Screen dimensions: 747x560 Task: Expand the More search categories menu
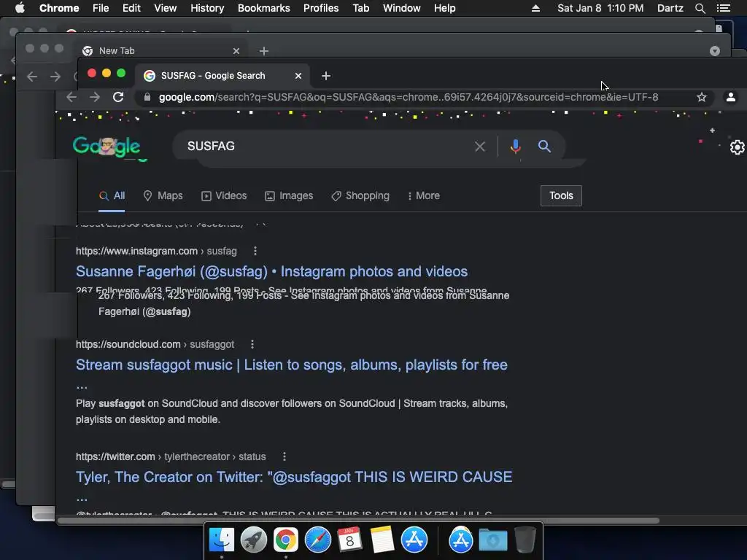click(424, 195)
